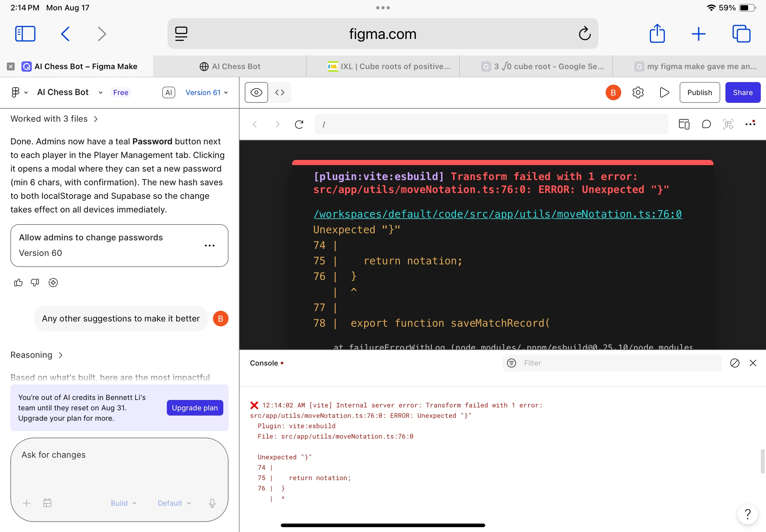Open the Build mode dropdown

click(x=123, y=503)
